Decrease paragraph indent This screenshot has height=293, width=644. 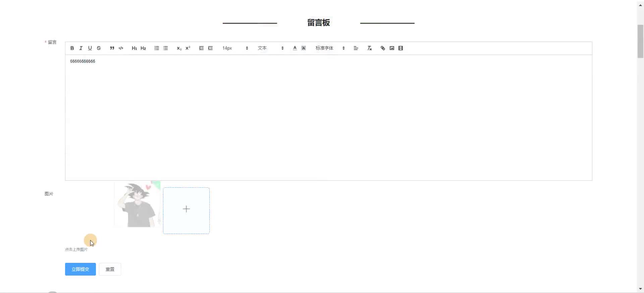201,48
